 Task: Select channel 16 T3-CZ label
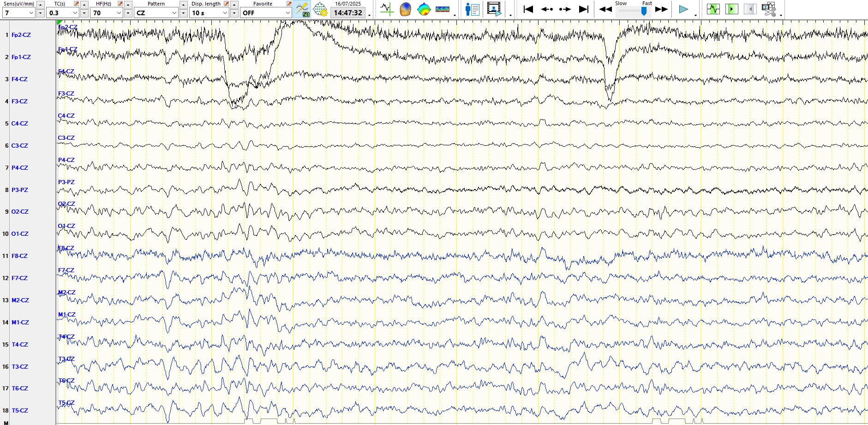click(x=20, y=367)
